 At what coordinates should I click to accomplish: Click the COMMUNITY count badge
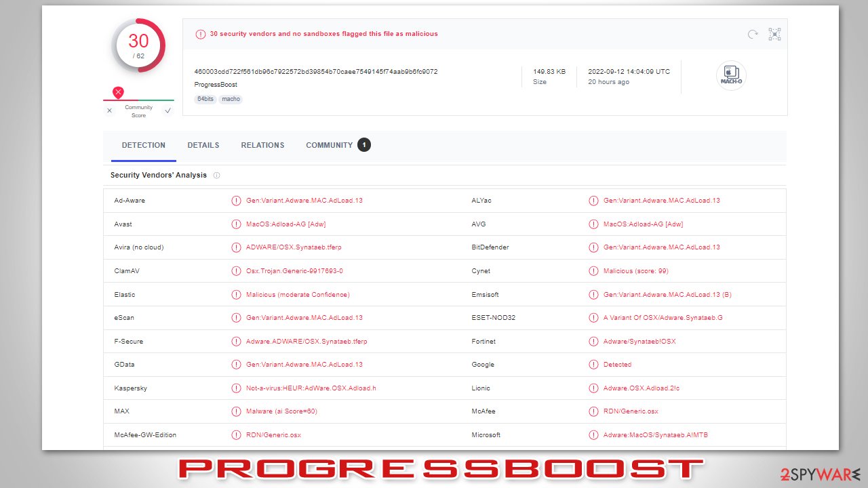[364, 145]
